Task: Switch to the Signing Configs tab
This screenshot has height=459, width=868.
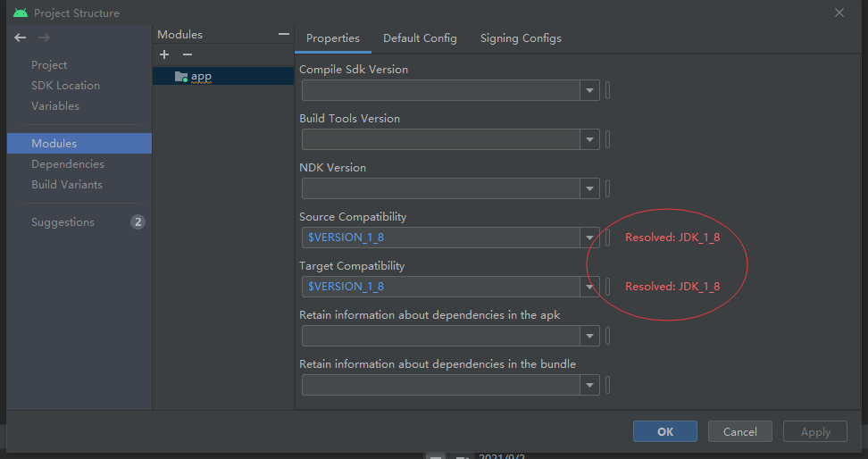Action: tap(521, 38)
